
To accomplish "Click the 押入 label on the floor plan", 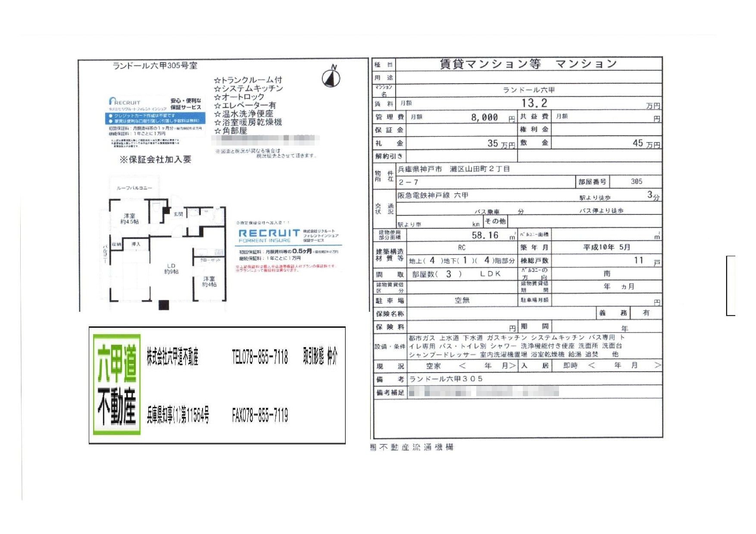I will click(136, 244).
